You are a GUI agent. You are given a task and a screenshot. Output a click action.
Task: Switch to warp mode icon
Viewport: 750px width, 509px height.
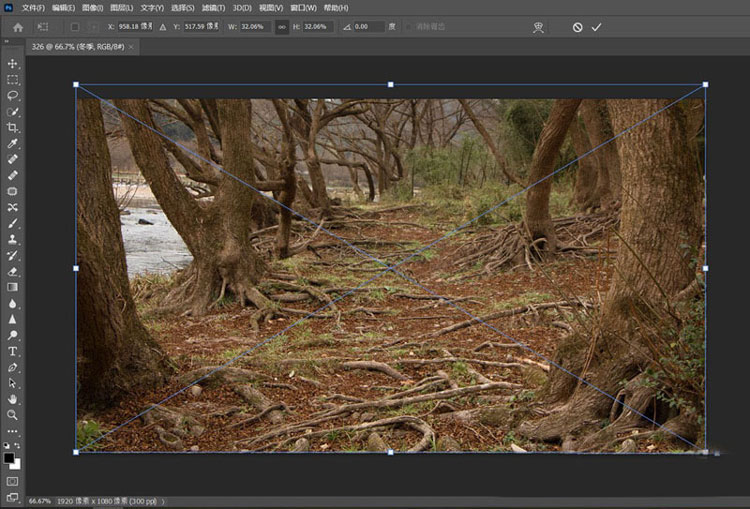(538, 27)
